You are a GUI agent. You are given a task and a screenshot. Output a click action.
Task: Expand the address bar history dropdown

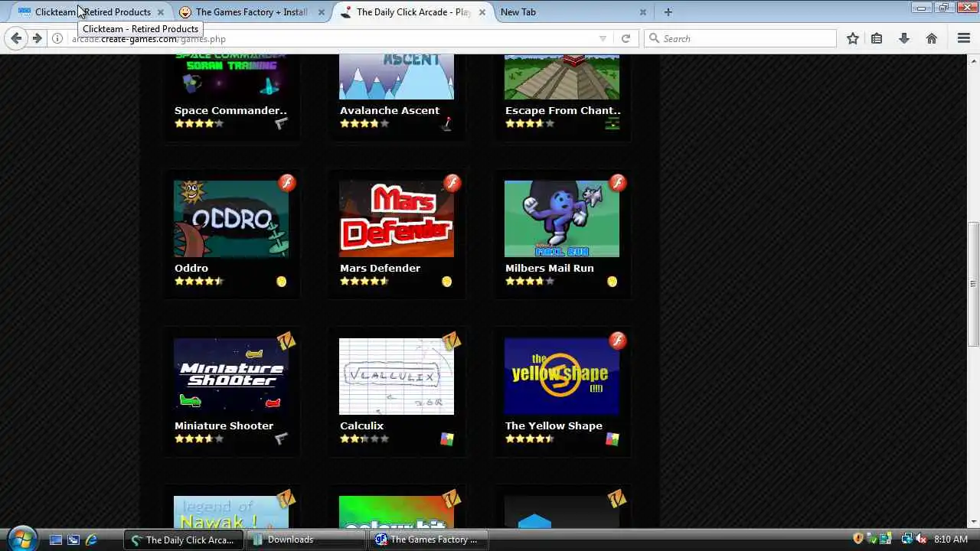(603, 38)
